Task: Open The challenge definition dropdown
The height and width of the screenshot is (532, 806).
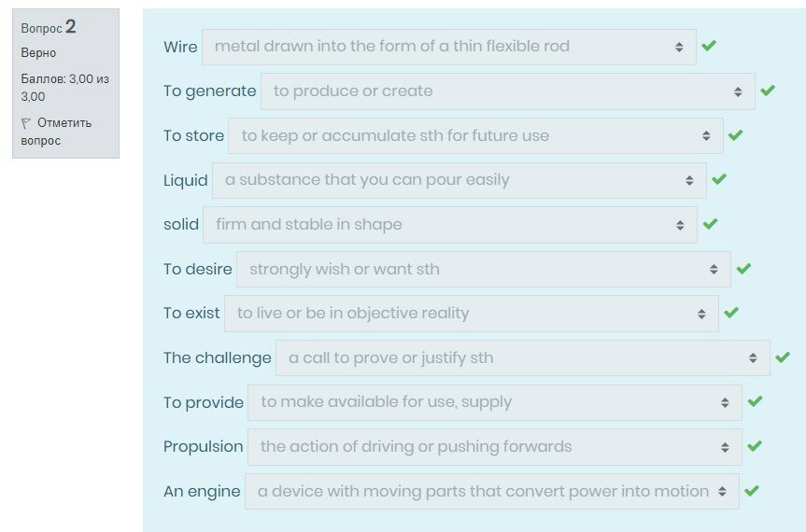Action: coord(522,358)
